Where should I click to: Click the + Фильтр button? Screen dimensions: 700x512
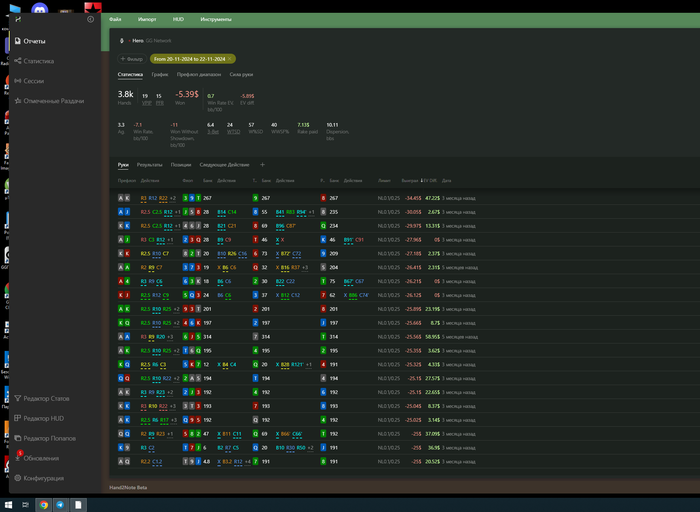(x=132, y=59)
